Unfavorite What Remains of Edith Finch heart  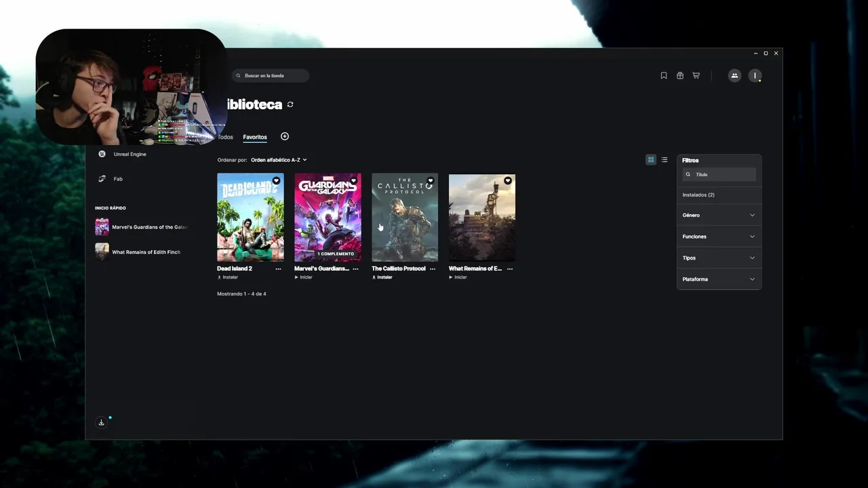point(508,181)
